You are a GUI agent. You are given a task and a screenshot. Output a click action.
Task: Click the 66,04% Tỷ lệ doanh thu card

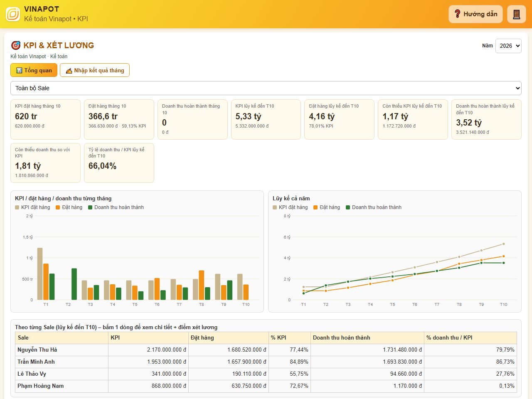pyautogui.click(x=119, y=163)
